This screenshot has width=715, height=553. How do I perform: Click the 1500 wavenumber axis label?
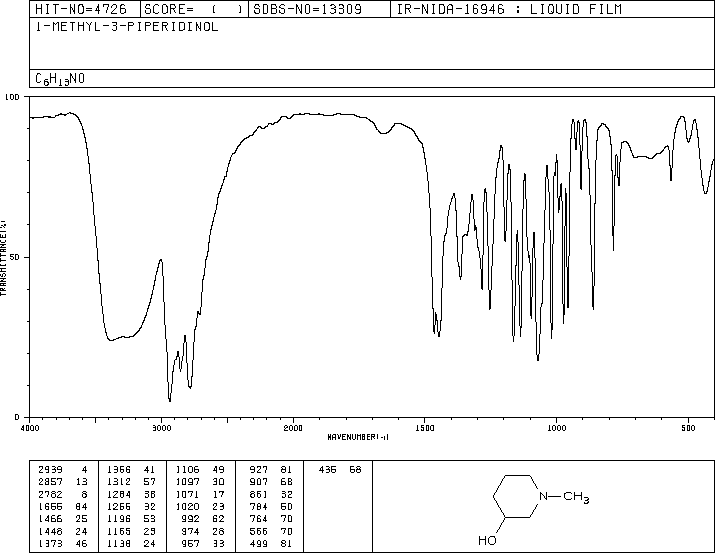click(425, 428)
